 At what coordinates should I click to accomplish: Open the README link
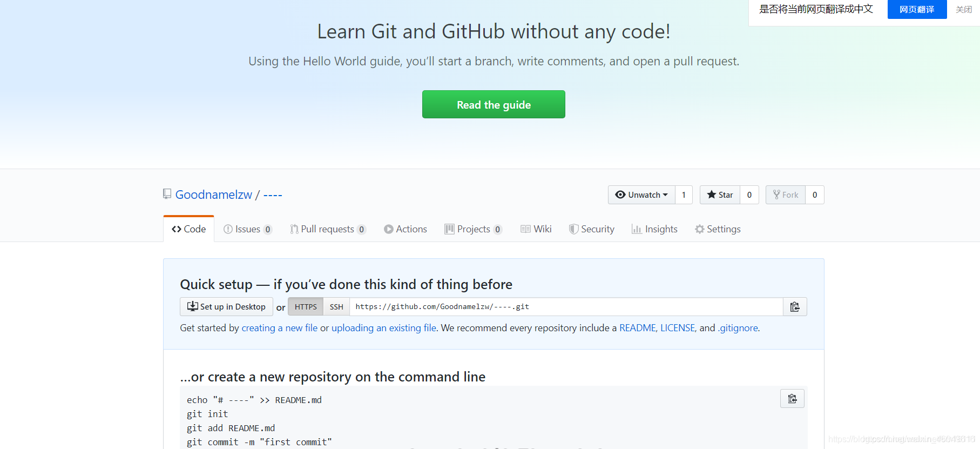coord(637,328)
